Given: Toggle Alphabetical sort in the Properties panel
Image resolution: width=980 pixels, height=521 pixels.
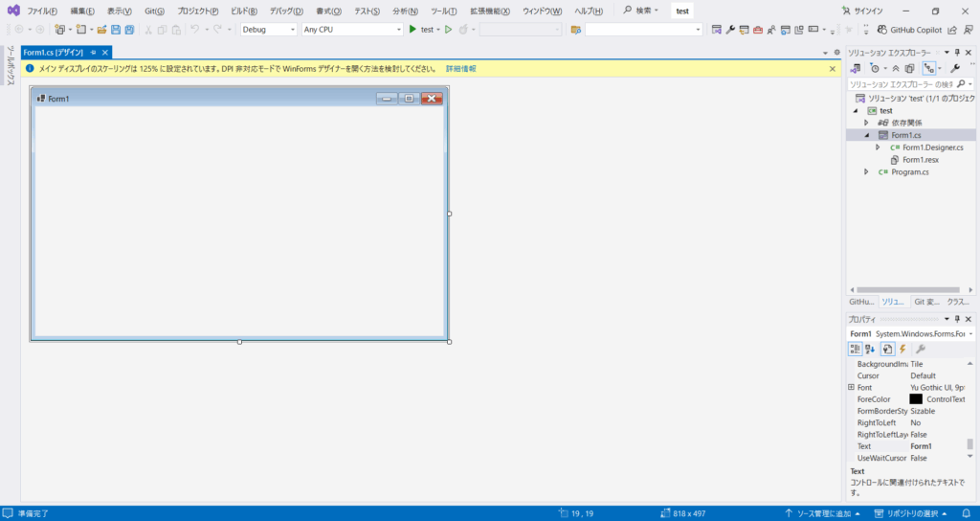Looking at the screenshot, I should point(871,349).
